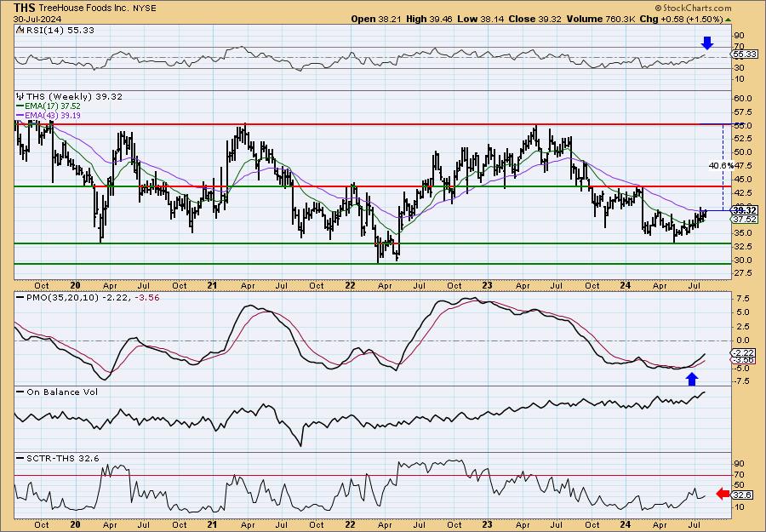Click the 37.52 EMA price tag on axis

745,220
